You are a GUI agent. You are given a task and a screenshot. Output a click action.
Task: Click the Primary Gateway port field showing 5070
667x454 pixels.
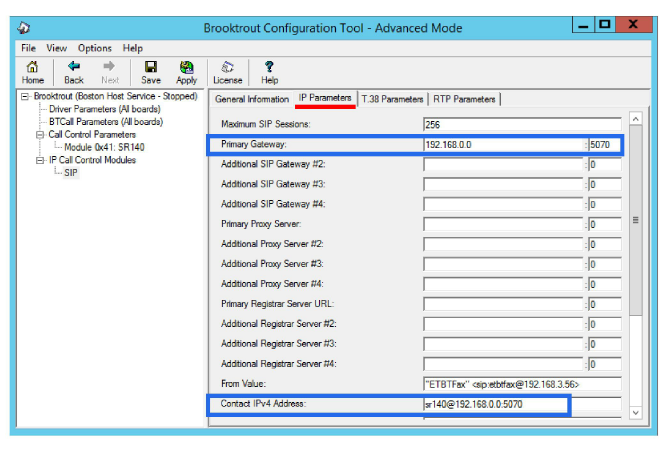605,145
